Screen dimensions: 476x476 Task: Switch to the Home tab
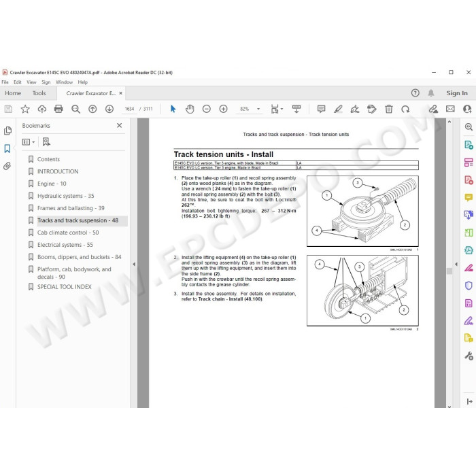pos(13,93)
